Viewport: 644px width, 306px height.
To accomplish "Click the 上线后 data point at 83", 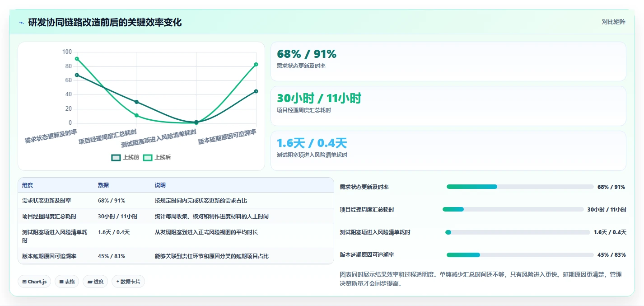I will click(x=256, y=64).
